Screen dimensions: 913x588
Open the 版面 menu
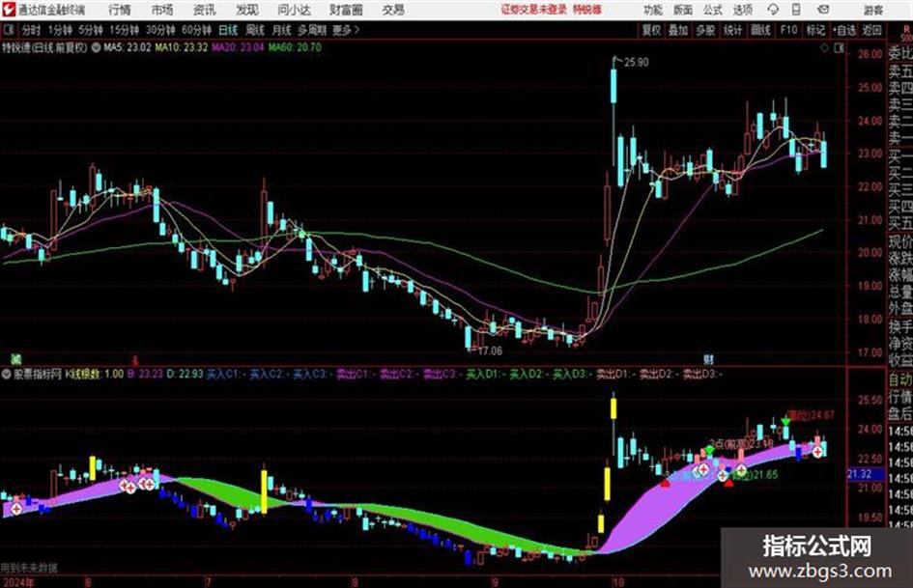pos(682,10)
